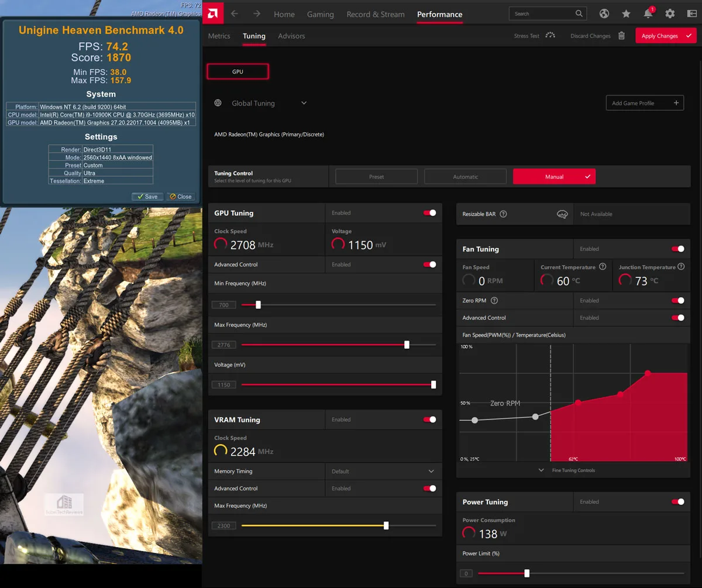Click Add Game Profile button
Screen dimensions: 702x588
(645, 103)
